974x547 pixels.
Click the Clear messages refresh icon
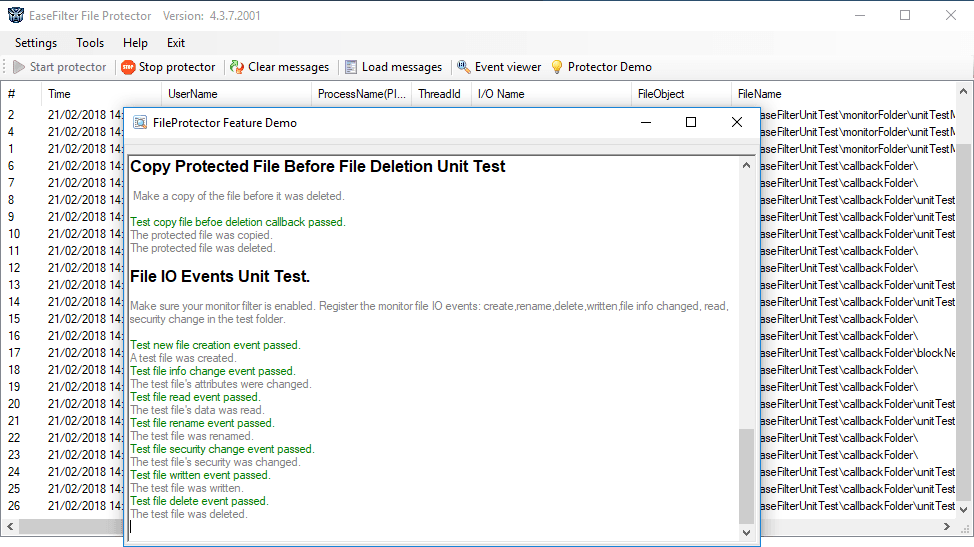(x=237, y=67)
